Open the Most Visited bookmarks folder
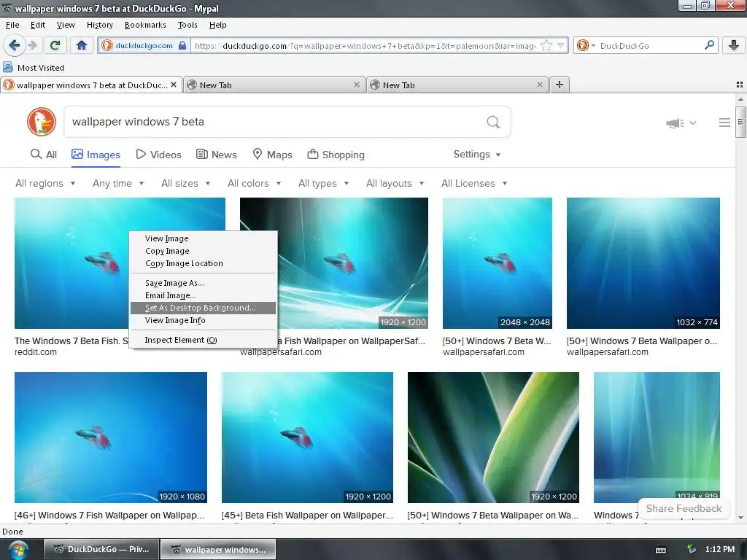This screenshot has width=747, height=560. click(34, 68)
